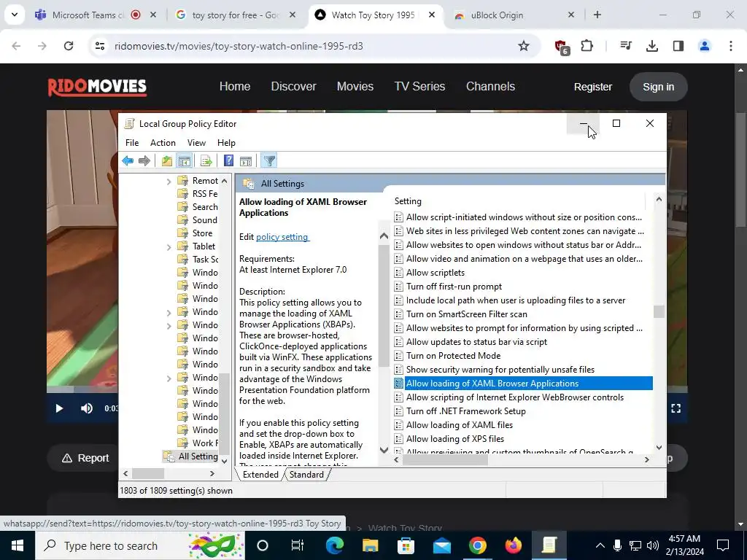Viewport: 747px width, 560px height.
Task: Open Chrome Downloads icon
Action: [x=652, y=46]
